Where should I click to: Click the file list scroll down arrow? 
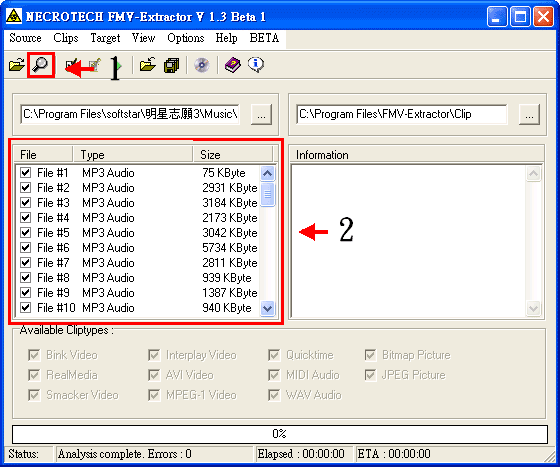coord(268,308)
